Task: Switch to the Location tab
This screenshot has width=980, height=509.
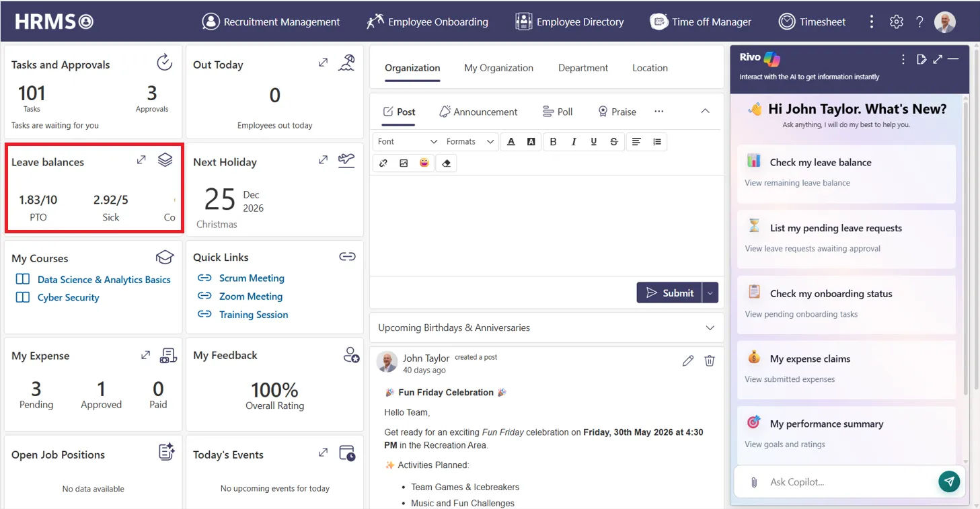Action: [650, 68]
